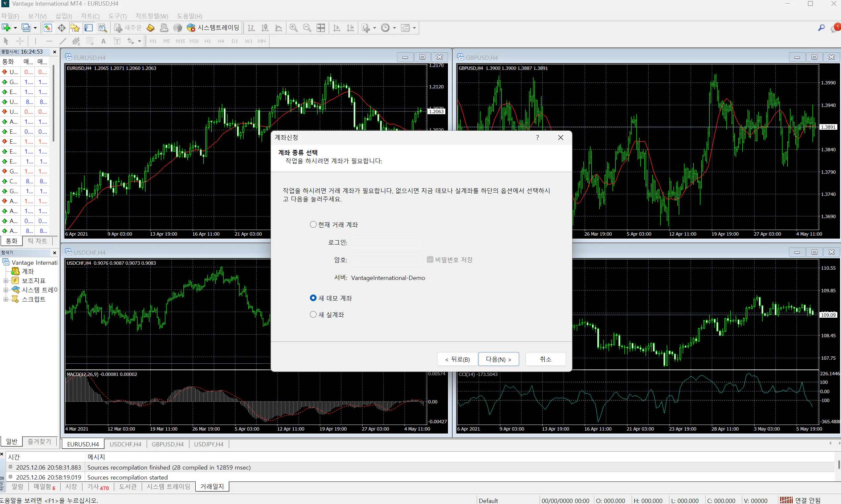Click the < 뒤로(B) button
This screenshot has height=504, width=841.
coord(457,359)
